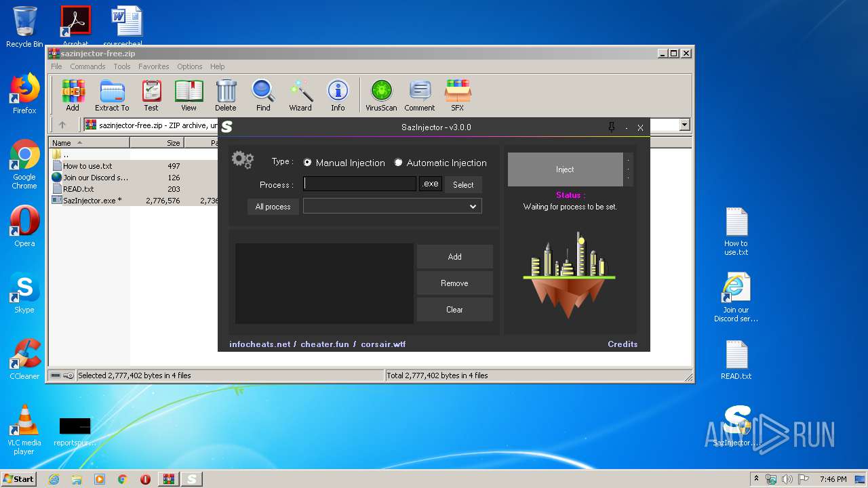This screenshot has height=488, width=868.
Task: Click the Remove button in SazInjector
Action: click(x=454, y=283)
